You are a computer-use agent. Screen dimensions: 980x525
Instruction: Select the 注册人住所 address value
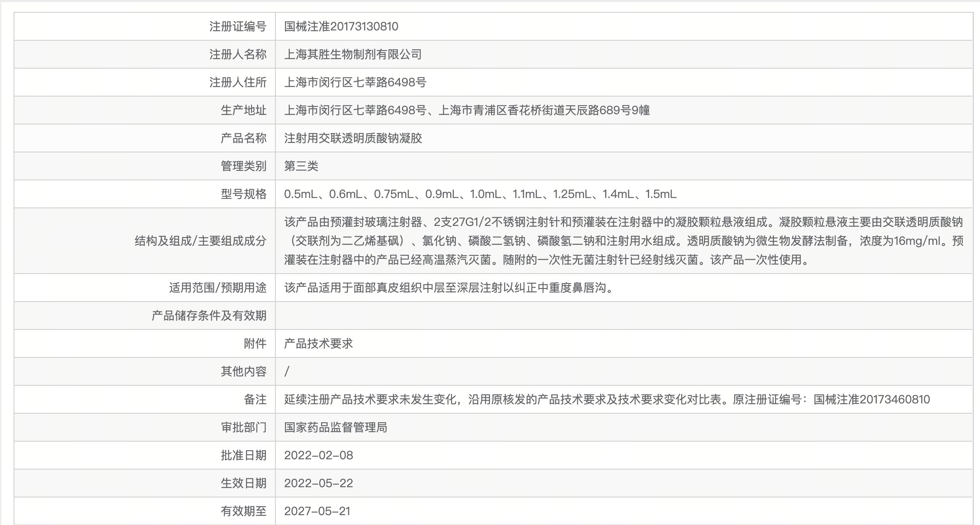pyautogui.click(x=355, y=82)
